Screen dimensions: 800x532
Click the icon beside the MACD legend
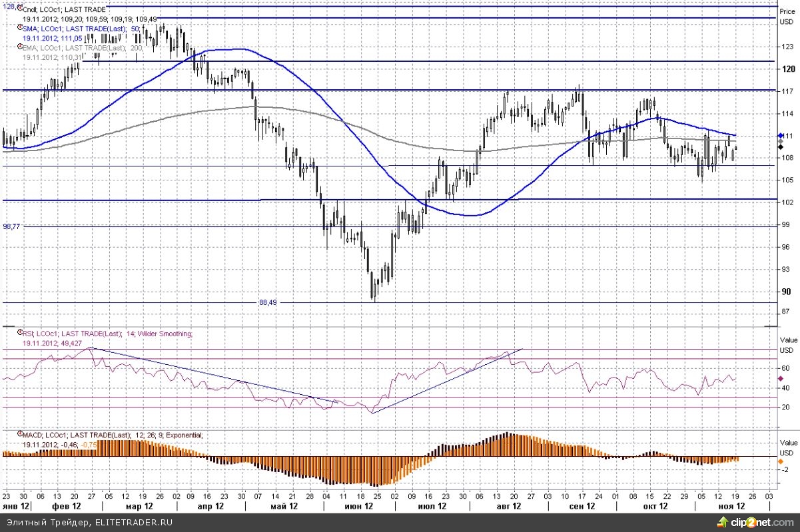tap(19, 435)
